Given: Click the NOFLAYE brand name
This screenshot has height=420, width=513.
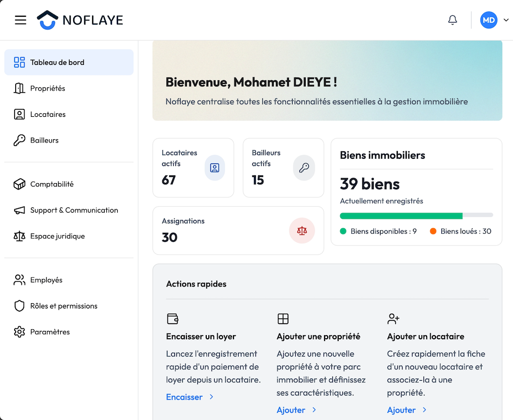Looking at the screenshot, I should pyautogui.click(x=93, y=20).
